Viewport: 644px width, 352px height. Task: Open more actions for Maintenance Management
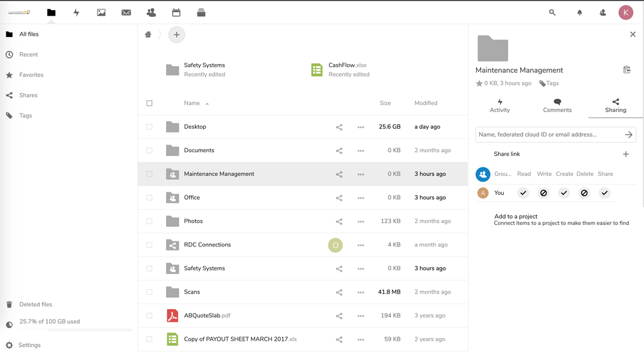[x=360, y=174]
